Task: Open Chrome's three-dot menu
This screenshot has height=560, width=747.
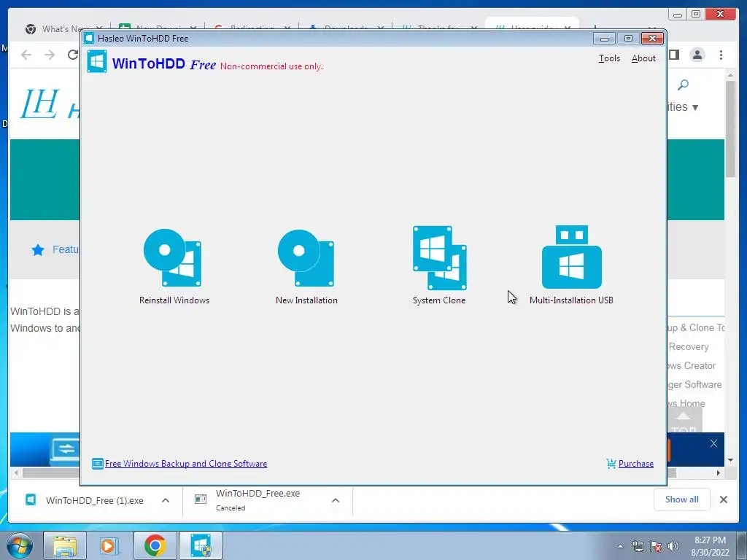Action: pyautogui.click(x=721, y=55)
